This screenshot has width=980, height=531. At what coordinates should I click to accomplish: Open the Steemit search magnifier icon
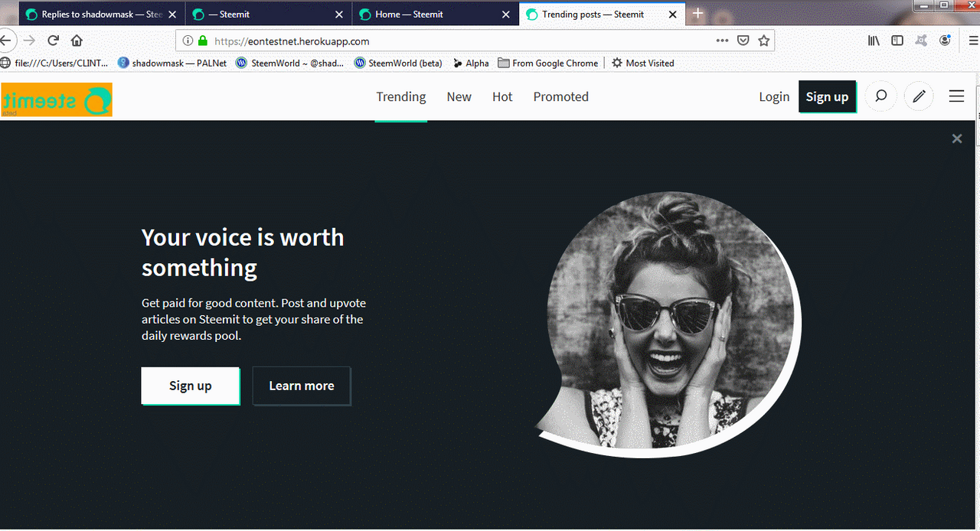pyautogui.click(x=880, y=96)
